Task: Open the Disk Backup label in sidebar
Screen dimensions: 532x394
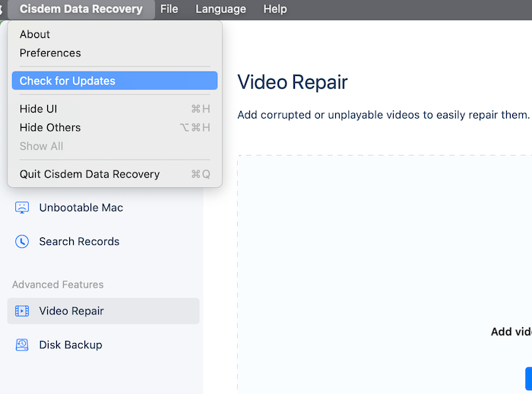Action: click(71, 345)
